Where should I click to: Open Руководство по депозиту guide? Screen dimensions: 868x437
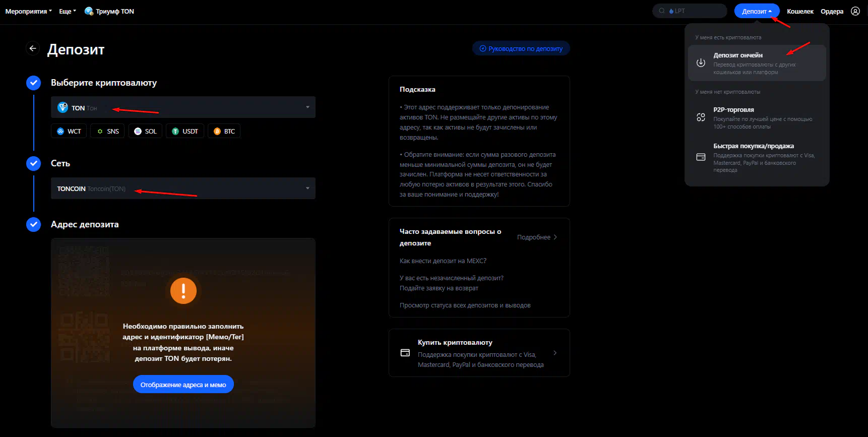[x=521, y=48]
